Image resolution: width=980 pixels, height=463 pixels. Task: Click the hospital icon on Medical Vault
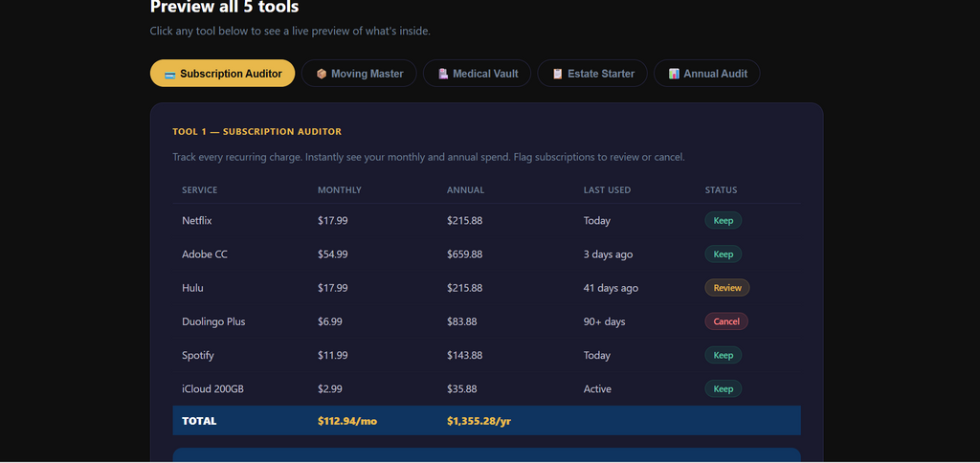tap(443, 74)
